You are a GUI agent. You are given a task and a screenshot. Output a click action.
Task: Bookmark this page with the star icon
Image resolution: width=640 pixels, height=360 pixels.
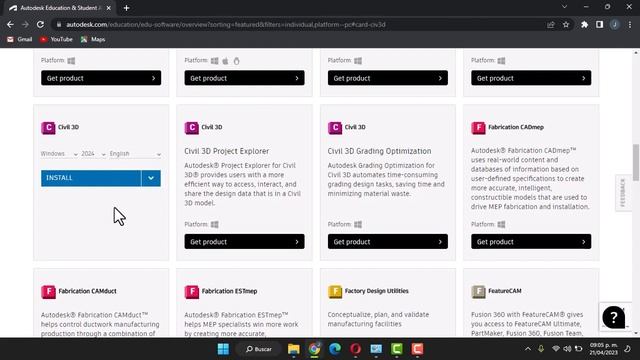click(x=566, y=24)
